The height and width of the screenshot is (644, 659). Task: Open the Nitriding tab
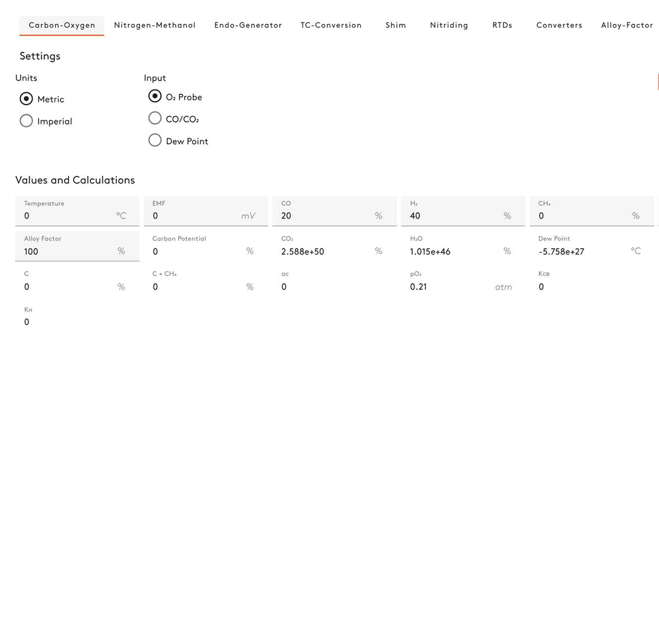pyautogui.click(x=449, y=25)
